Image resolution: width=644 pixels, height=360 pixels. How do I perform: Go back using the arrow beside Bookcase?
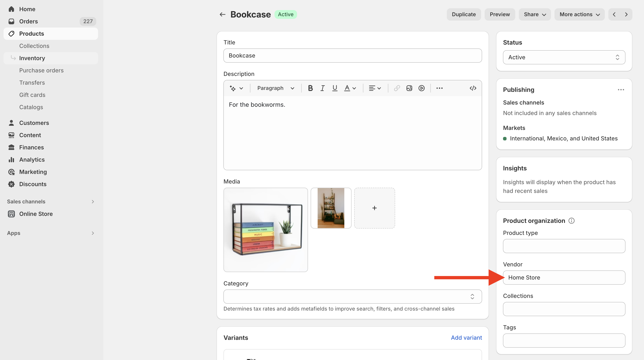222,14
